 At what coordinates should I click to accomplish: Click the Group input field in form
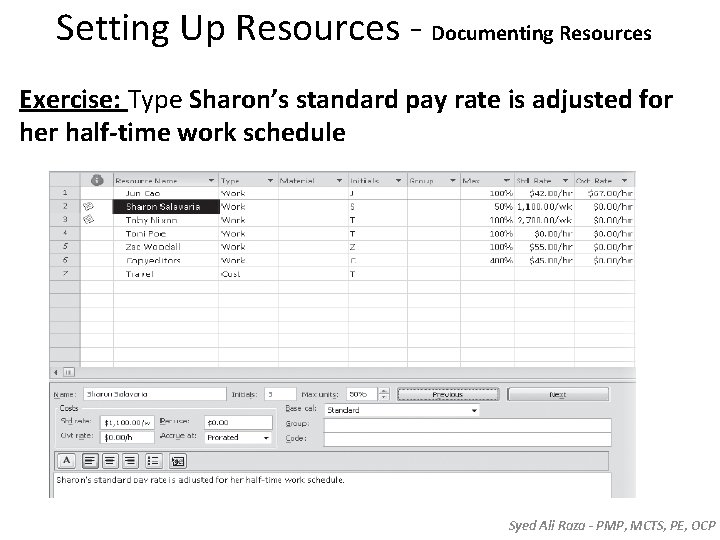point(467,425)
